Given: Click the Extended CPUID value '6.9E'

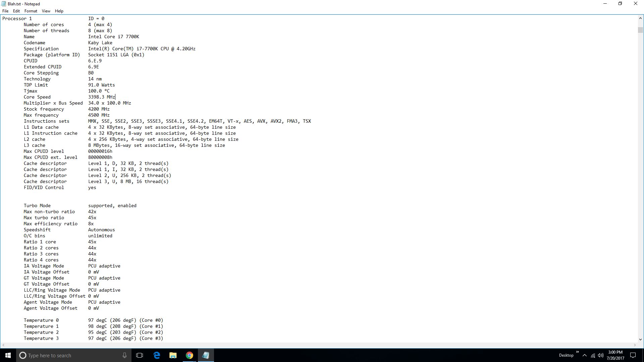Looking at the screenshot, I should coord(94,67).
